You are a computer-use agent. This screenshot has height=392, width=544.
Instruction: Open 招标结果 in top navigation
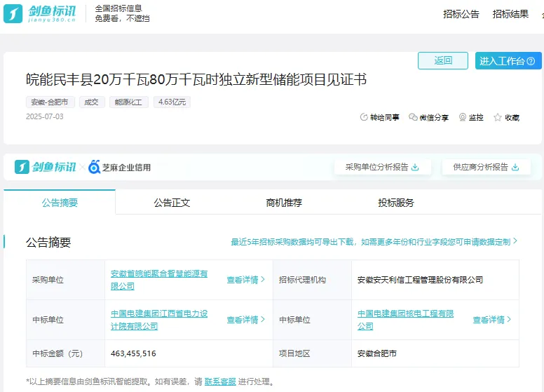510,14
